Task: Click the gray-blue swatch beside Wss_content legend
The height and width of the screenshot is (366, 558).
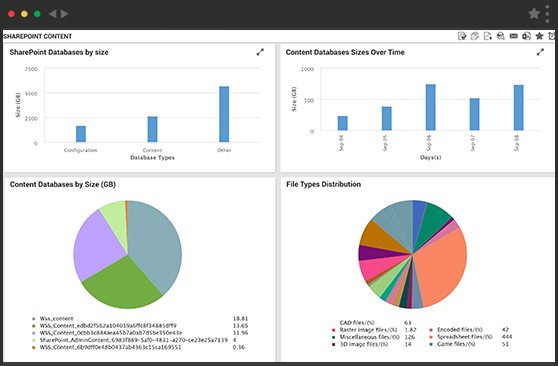Action: [33, 319]
